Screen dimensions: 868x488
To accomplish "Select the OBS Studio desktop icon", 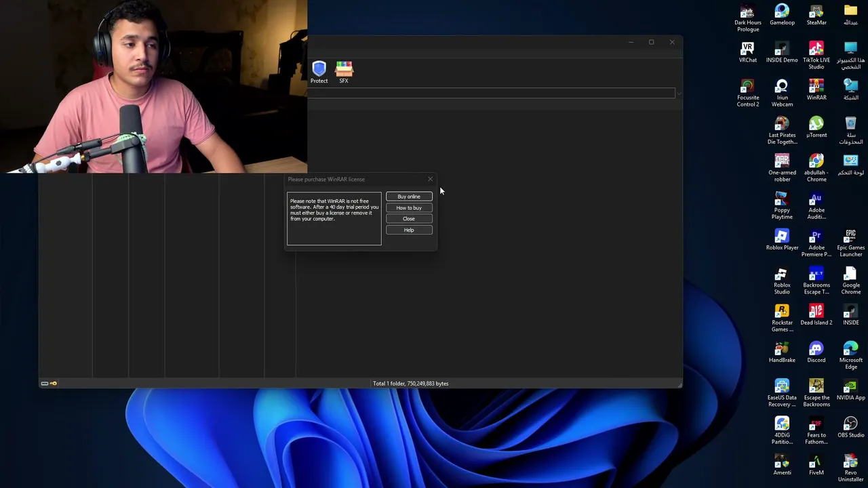I will click(x=850, y=427).
